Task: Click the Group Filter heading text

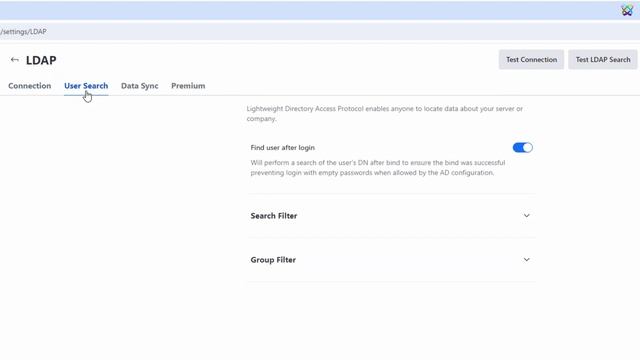Action: click(273, 260)
